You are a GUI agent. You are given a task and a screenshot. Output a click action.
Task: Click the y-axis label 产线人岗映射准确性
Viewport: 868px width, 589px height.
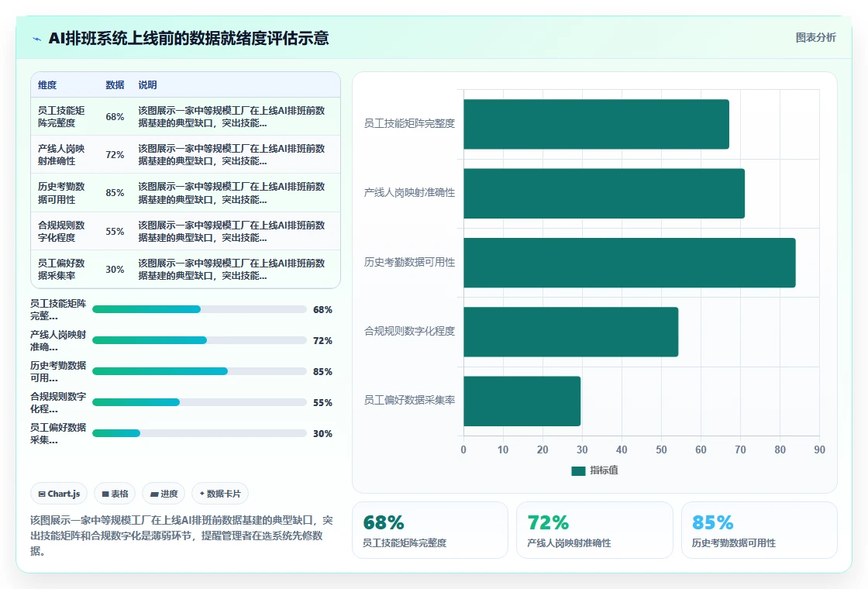click(409, 193)
